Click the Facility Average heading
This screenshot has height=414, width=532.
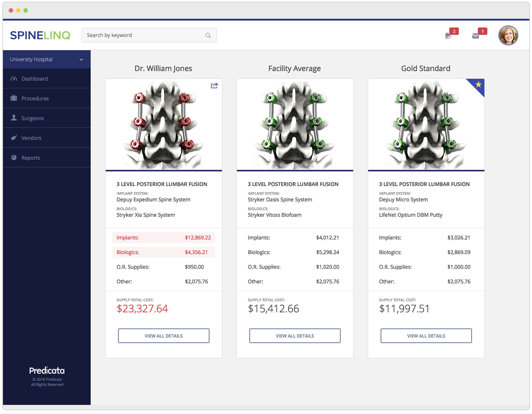click(x=295, y=69)
